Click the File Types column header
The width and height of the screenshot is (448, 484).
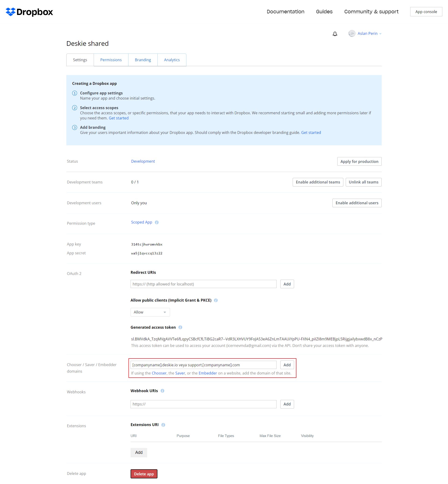pyautogui.click(x=226, y=436)
